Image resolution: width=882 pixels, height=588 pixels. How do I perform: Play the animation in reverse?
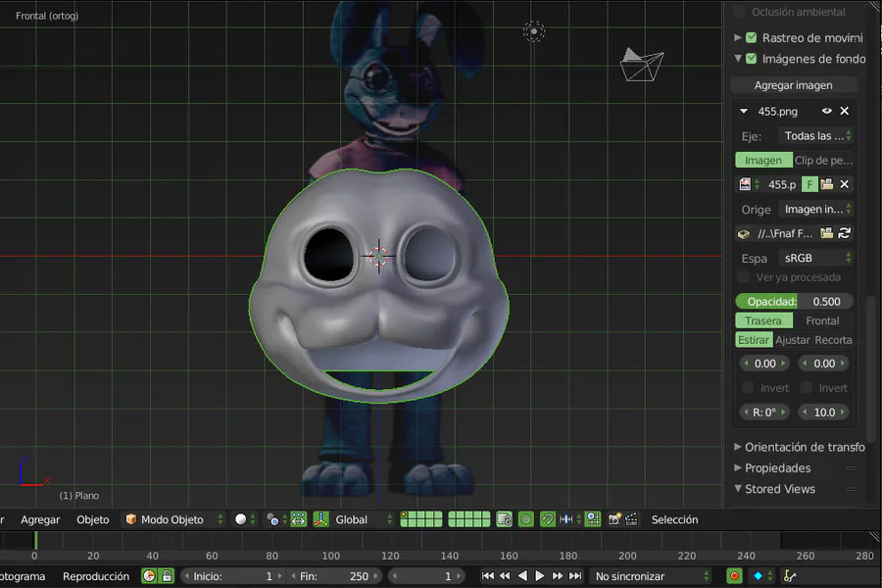[522, 575]
